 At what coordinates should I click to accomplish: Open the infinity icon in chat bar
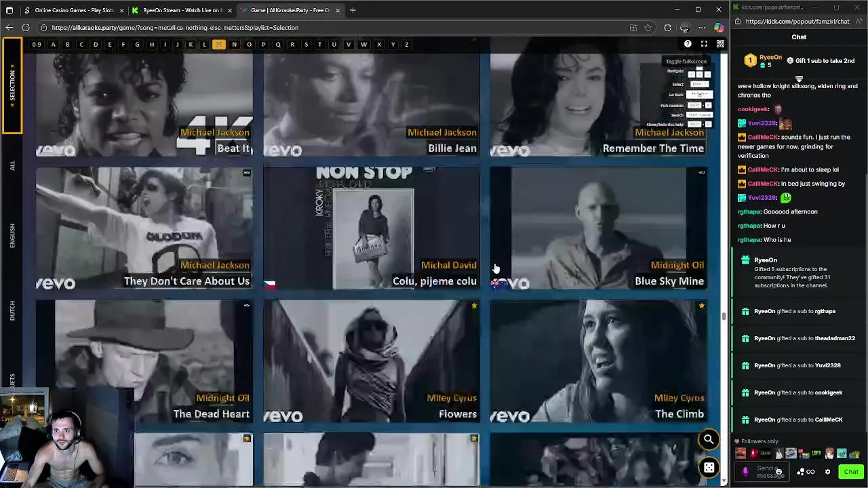(810, 472)
